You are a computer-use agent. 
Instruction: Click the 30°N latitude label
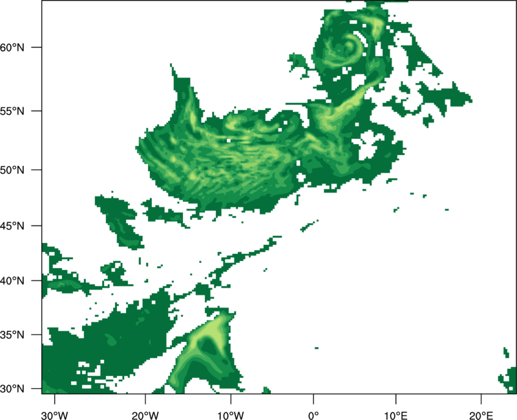(x=12, y=389)
